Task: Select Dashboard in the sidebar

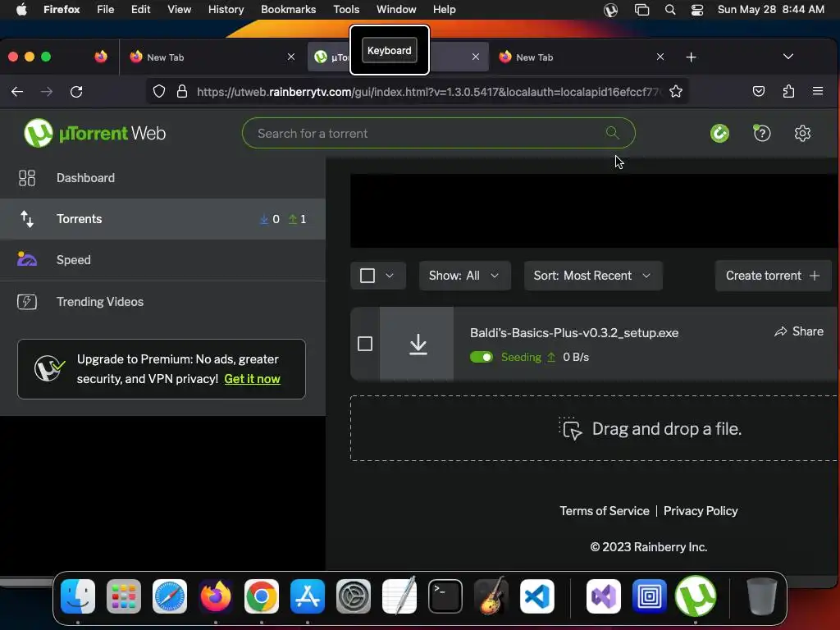Action: tap(162, 178)
